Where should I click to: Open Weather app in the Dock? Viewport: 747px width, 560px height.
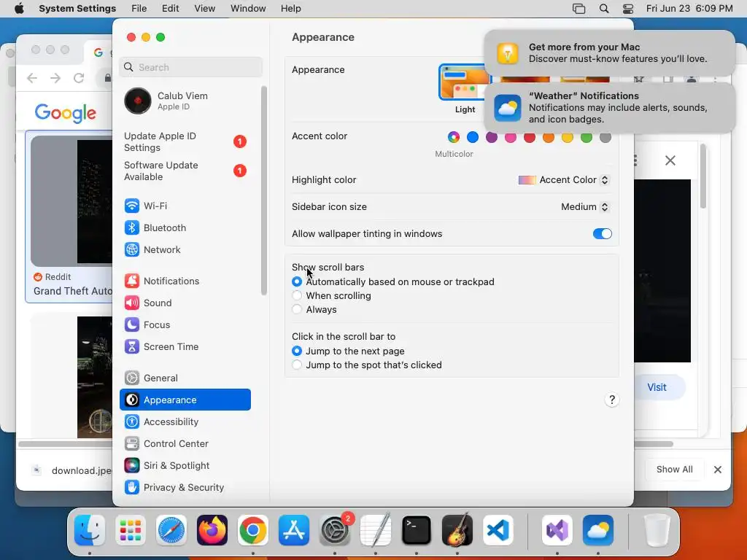598,530
